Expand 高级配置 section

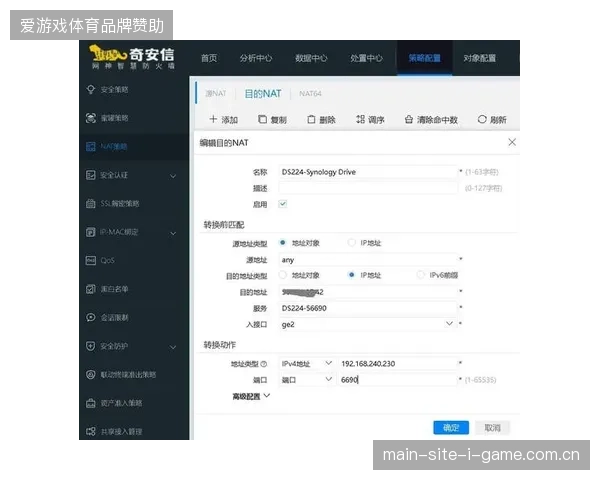(251, 396)
